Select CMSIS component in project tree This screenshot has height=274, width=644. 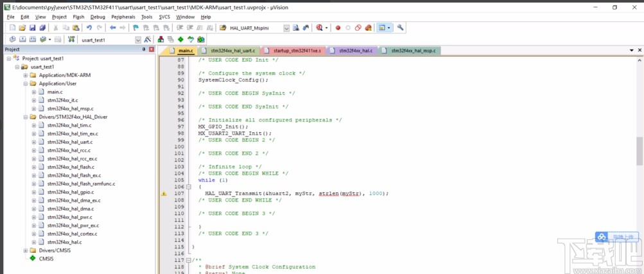[46, 259]
